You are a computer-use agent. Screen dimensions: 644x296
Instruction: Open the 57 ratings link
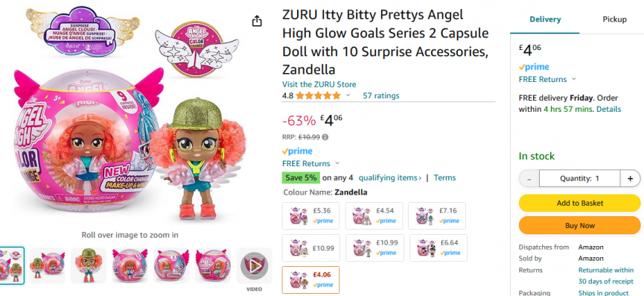click(380, 95)
